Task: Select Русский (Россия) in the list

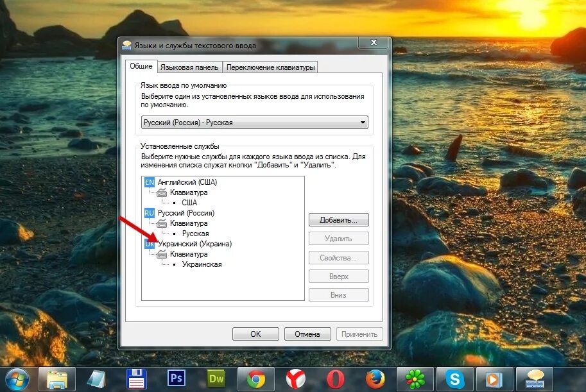Action: tap(186, 213)
